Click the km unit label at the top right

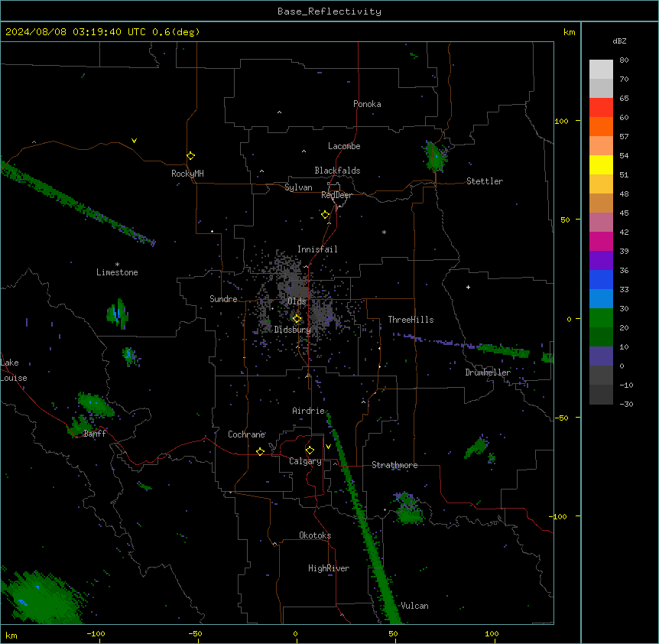tap(570, 32)
